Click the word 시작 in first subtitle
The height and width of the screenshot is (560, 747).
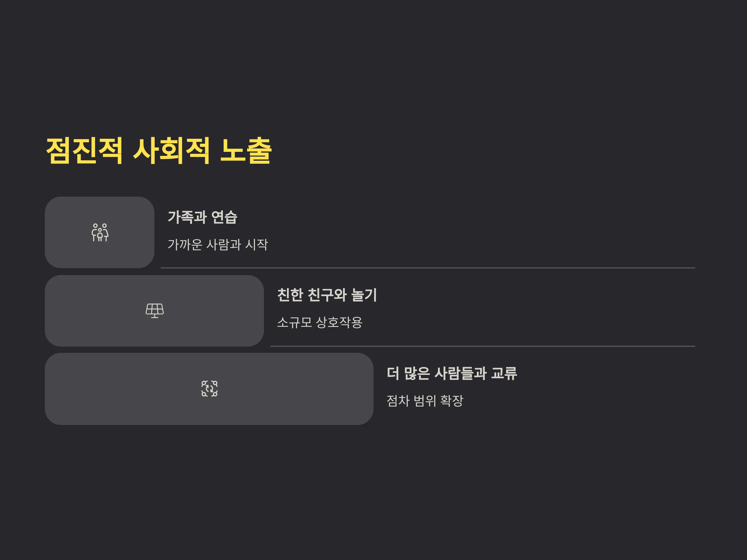[x=257, y=245]
